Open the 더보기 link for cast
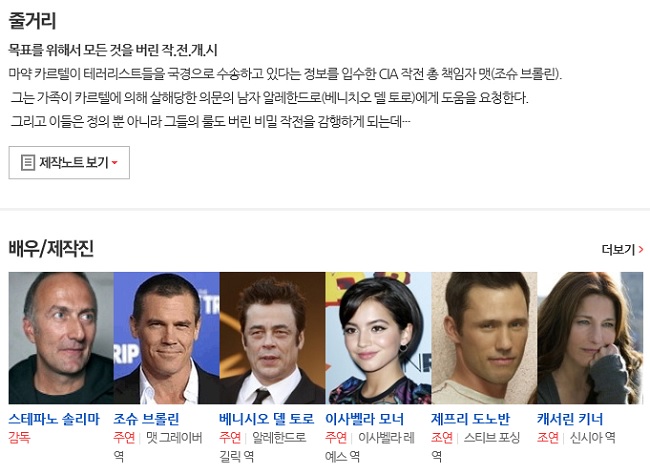This screenshot has width=650, height=474. (x=623, y=249)
